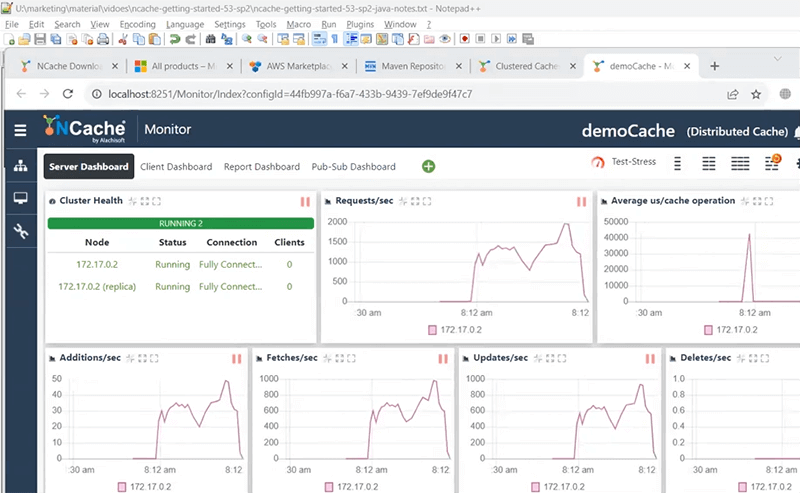
Task: Pause the Cluster Health panel
Action: tap(305, 202)
